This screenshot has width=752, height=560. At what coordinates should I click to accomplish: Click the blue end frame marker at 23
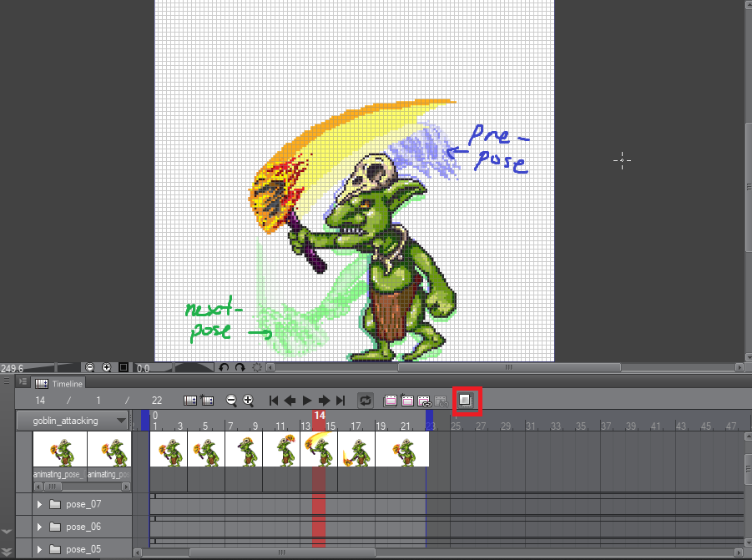[430, 421]
